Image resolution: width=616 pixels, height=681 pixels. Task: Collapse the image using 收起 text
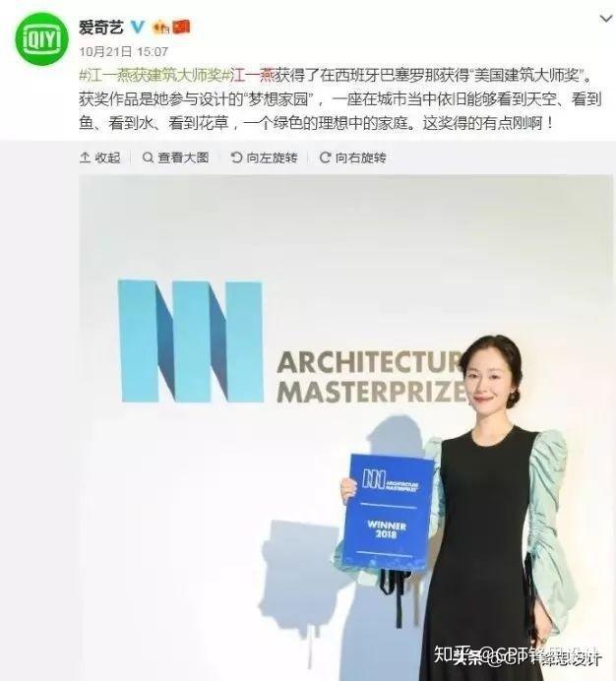point(107,157)
